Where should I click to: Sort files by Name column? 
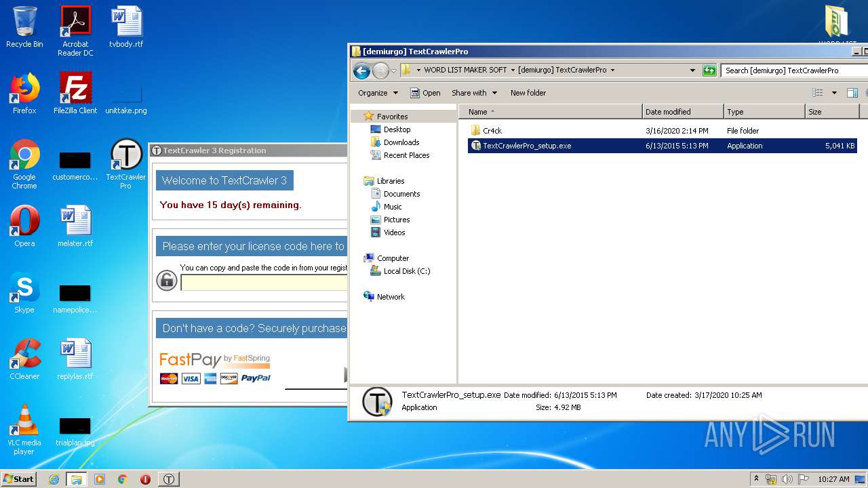pos(550,112)
